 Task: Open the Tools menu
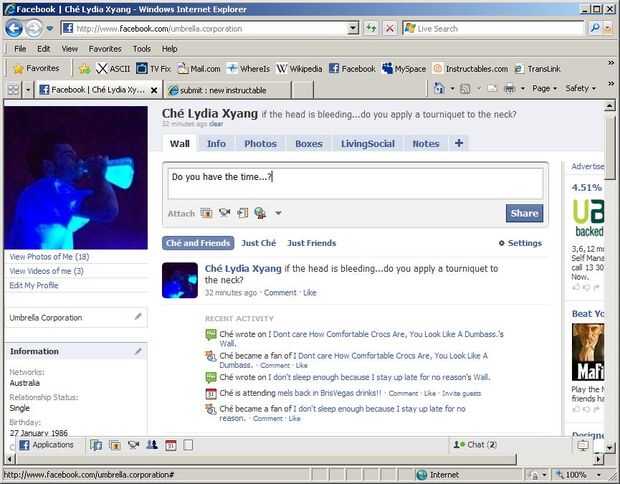click(x=142, y=49)
